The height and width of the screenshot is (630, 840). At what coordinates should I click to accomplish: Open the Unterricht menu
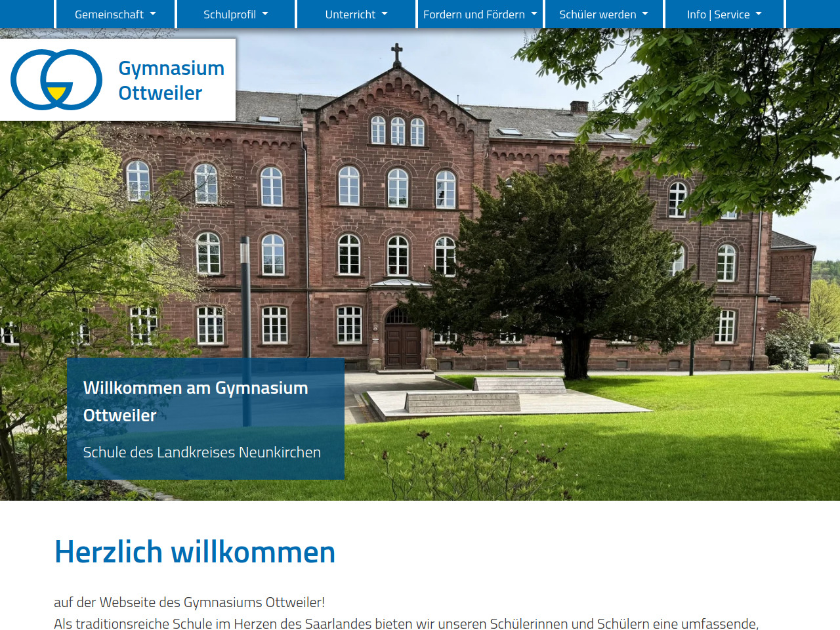(x=350, y=14)
